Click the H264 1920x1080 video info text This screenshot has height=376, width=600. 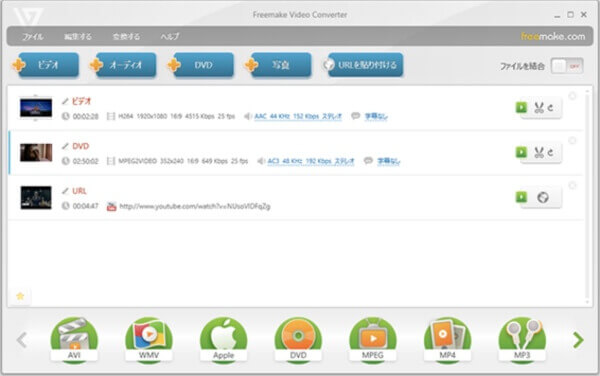176,116
